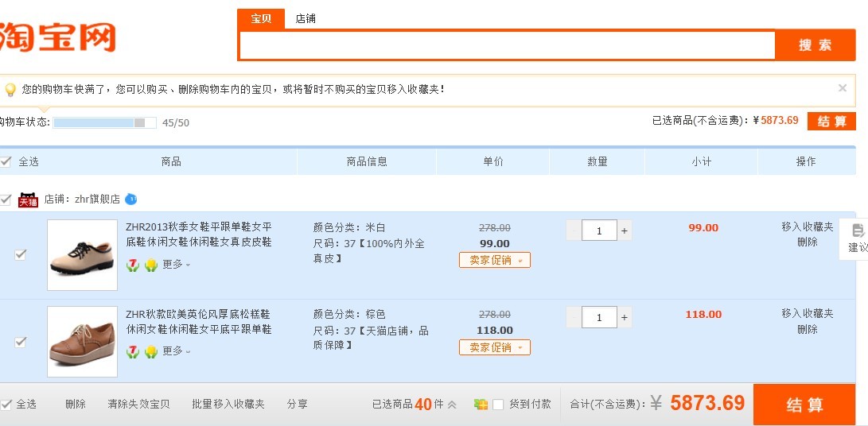The width and height of the screenshot is (868, 426).
Task: Expand 更多 on the brown shoe item
Action: click(x=176, y=351)
